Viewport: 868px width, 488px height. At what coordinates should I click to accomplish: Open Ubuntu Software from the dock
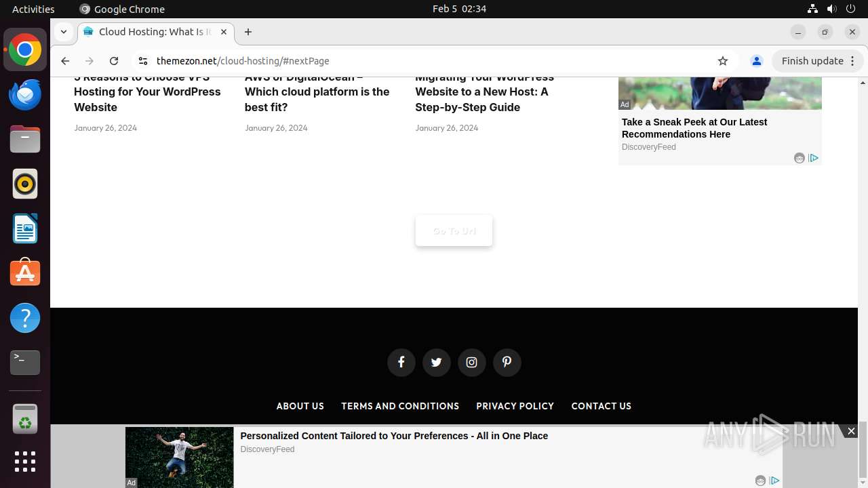(25, 273)
